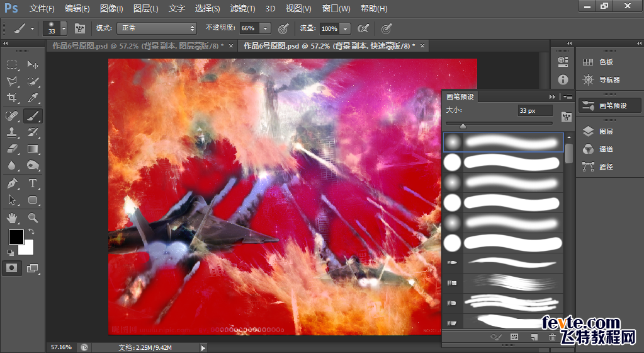Viewport: 644px width, 353px height.
Task: Open brush preset picker dropdown arrow
Action: coord(64,28)
